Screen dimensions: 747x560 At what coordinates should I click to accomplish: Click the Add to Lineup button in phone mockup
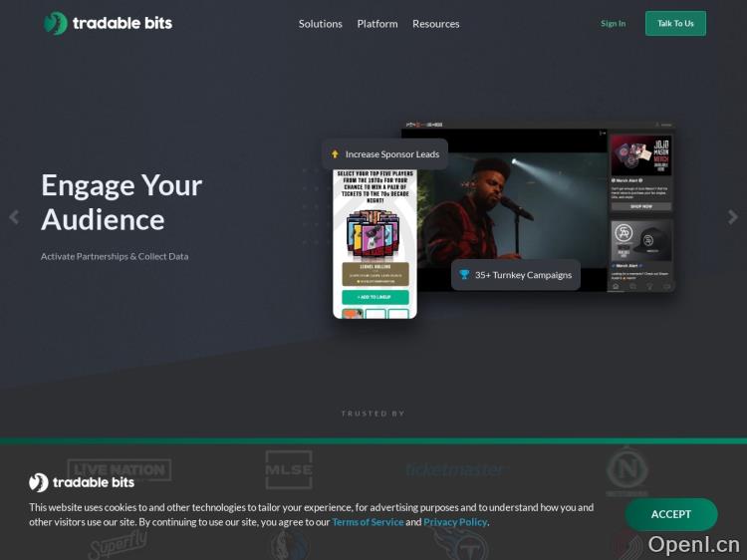click(x=374, y=298)
